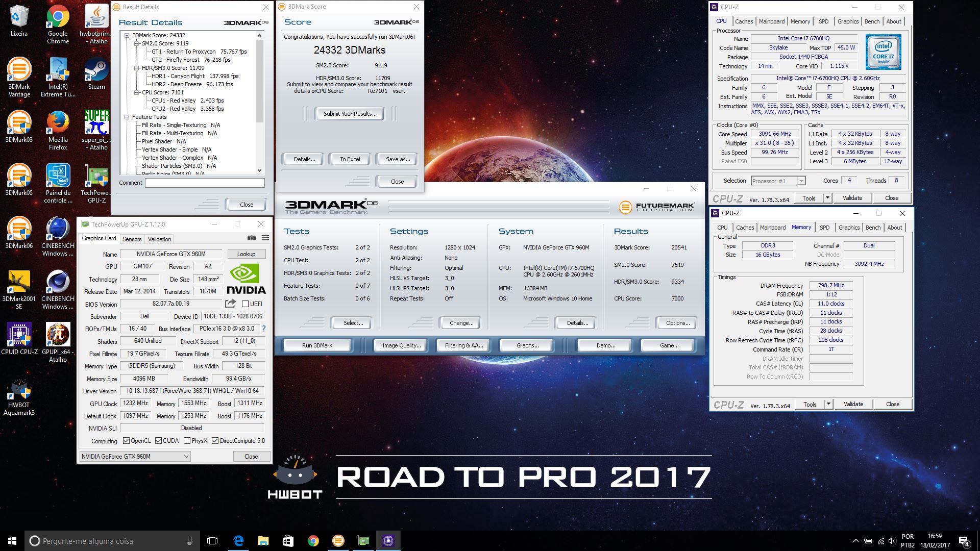This screenshot has height=551, width=980.
Task: Toggle the PhysX checkbox in GPU-Z
Action: pos(187,441)
